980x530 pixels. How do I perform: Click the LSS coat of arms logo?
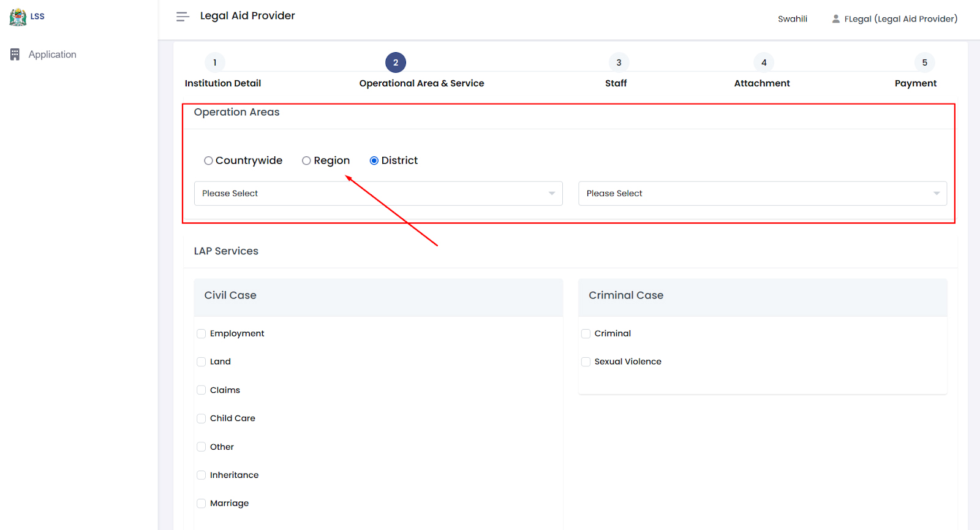[18, 17]
